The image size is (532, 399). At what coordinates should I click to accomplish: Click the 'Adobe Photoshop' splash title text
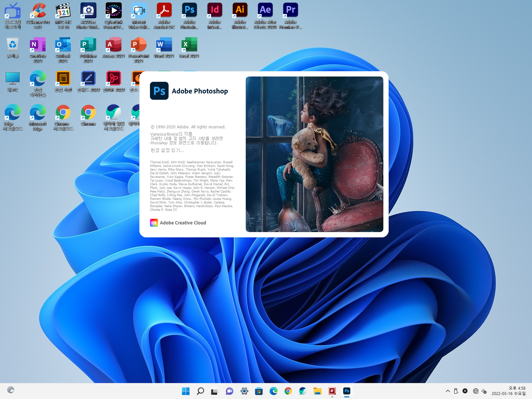pos(200,91)
